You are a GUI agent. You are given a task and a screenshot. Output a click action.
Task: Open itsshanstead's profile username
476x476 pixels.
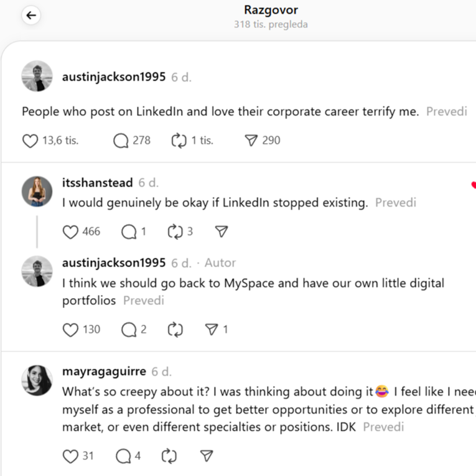click(x=98, y=183)
